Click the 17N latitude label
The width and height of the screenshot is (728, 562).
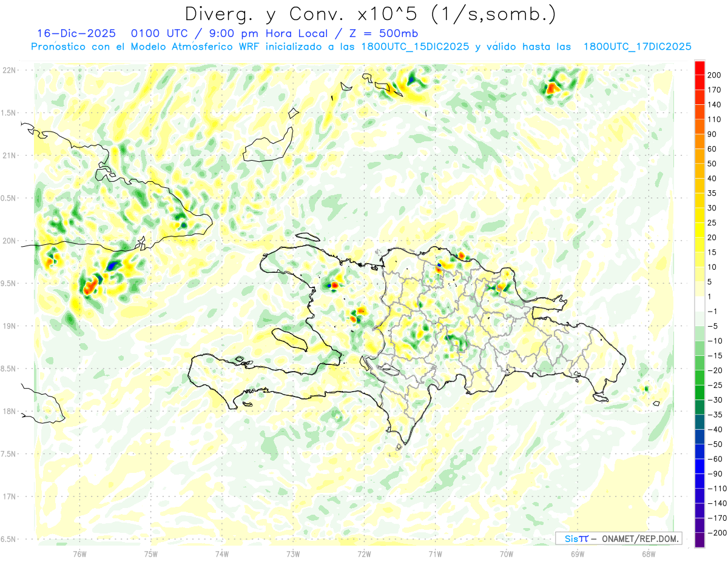(9, 497)
